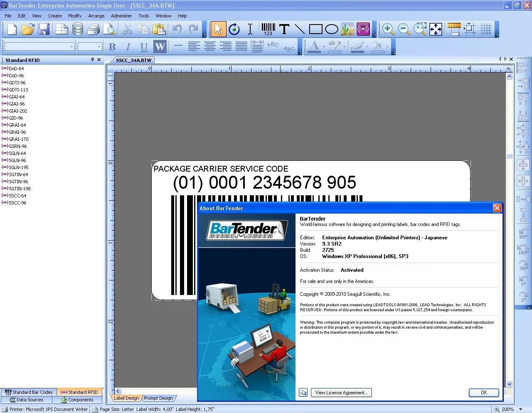532x413 pixels.
Task: Click the Print icon in the toolbar
Action: coord(94,29)
